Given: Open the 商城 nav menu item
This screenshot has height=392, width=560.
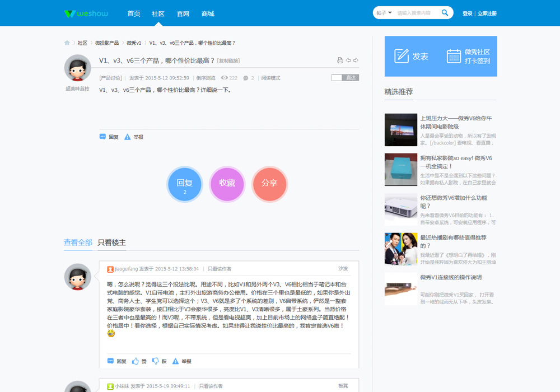Looking at the screenshot, I should (208, 13).
